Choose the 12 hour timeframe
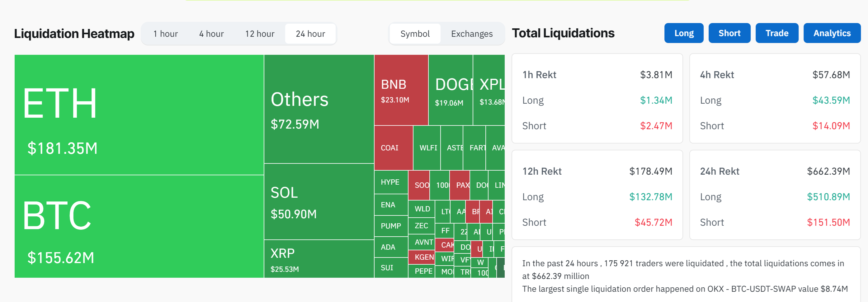 coord(259,34)
